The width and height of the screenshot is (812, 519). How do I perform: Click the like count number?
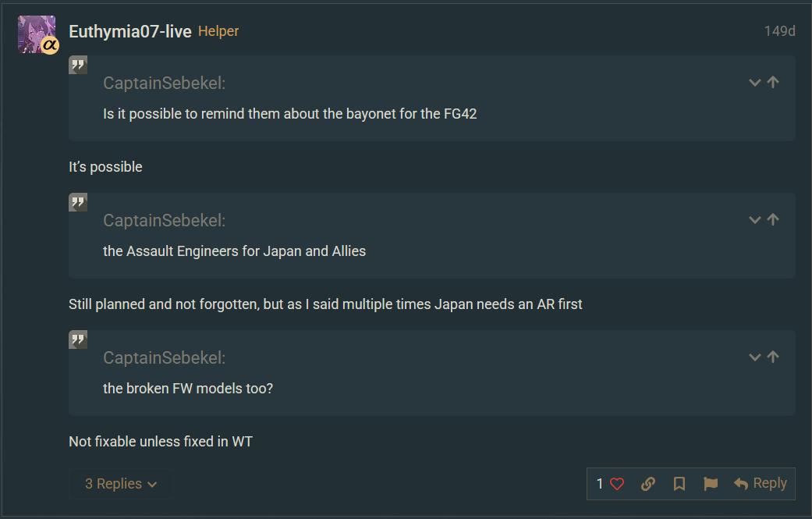click(x=600, y=484)
